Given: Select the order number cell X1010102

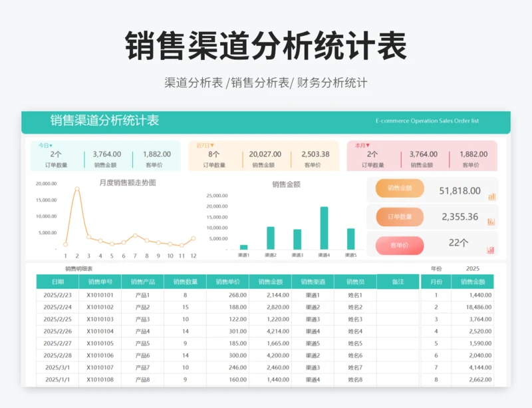Looking at the screenshot, I should coord(100,307).
